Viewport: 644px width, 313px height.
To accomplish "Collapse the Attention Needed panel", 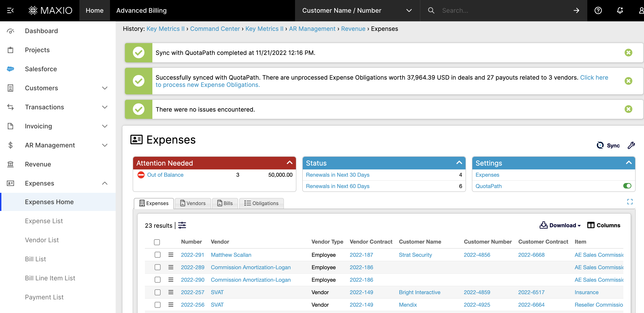I will pyautogui.click(x=289, y=163).
